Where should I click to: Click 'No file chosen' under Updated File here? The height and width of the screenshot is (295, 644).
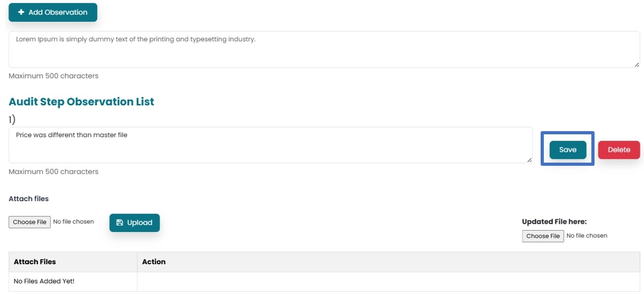pyautogui.click(x=587, y=236)
